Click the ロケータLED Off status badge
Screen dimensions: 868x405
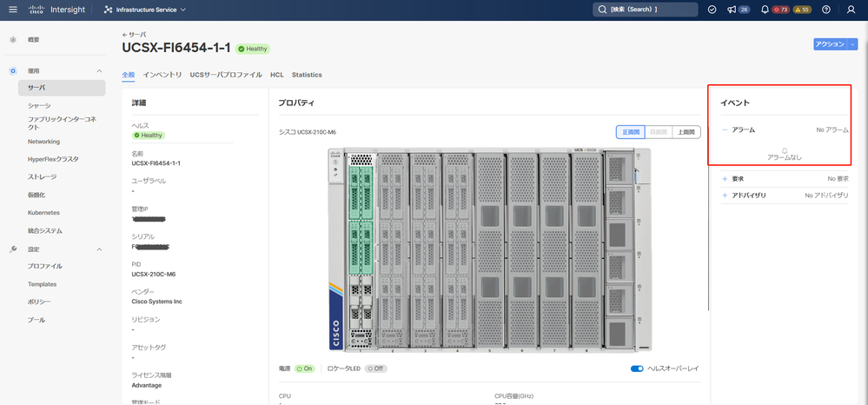[x=376, y=368]
